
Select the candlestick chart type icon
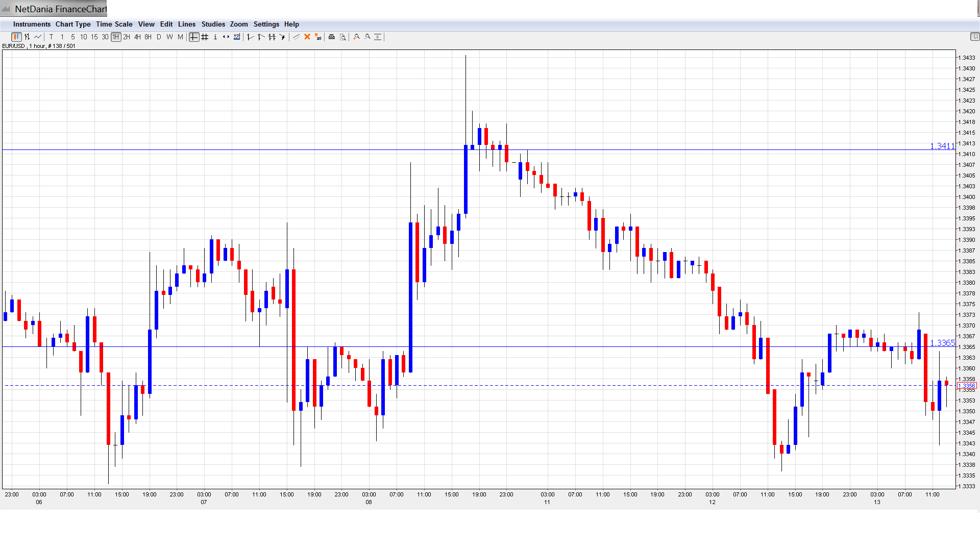pyautogui.click(x=16, y=37)
